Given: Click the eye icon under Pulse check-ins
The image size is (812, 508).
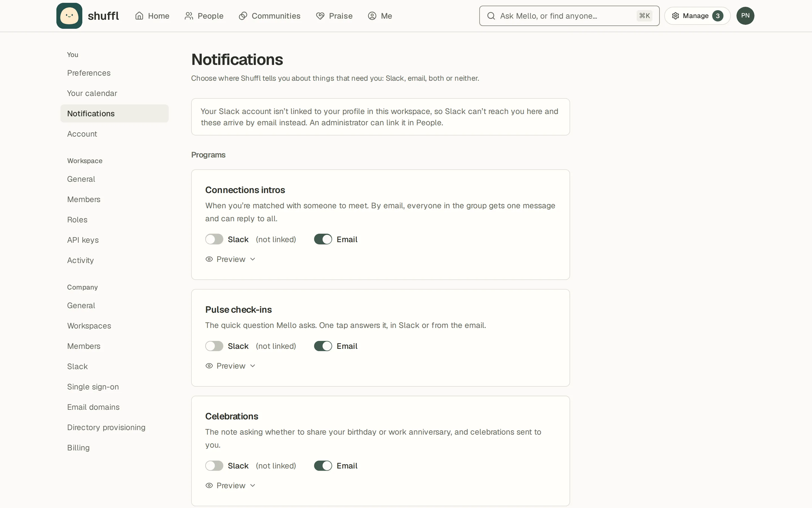Looking at the screenshot, I should [x=209, y=366].
